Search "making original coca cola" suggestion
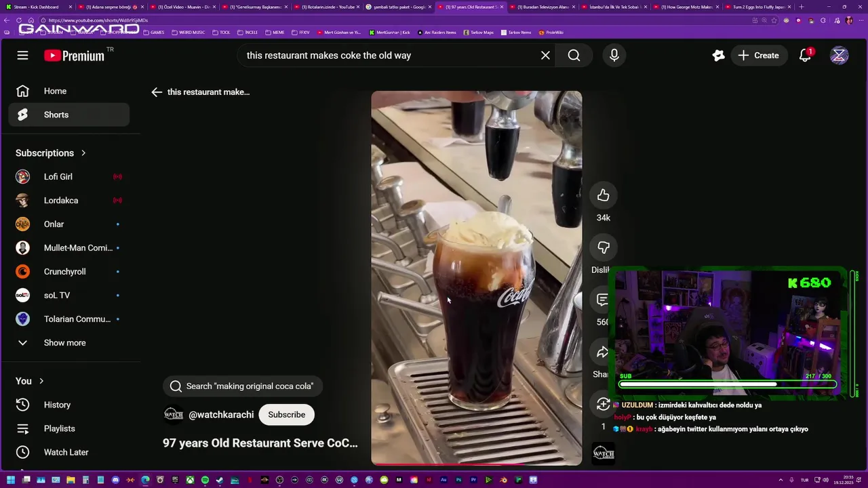Image resolution: width=868 pixels, height=488 pixels. (243, 386)
